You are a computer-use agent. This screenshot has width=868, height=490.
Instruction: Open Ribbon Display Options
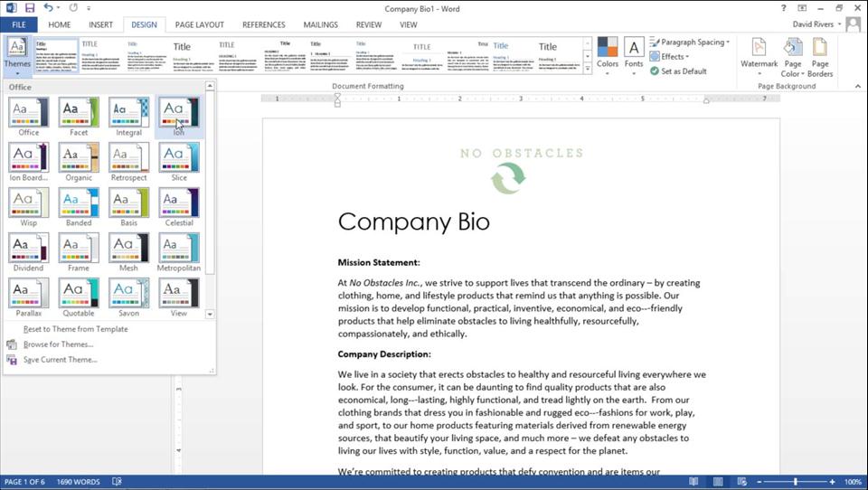click(x=802, y=8)
